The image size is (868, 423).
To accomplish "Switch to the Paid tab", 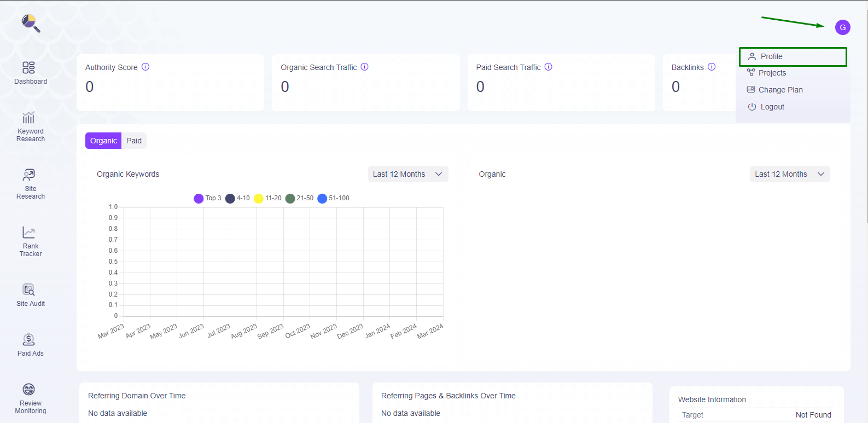I will [x=134, y=141].
